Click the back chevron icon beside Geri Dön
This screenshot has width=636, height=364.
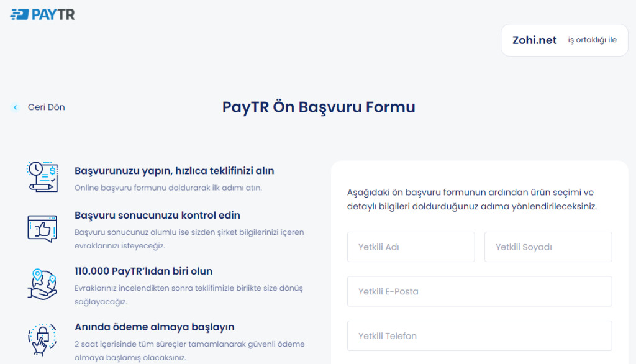click(16, 107)
